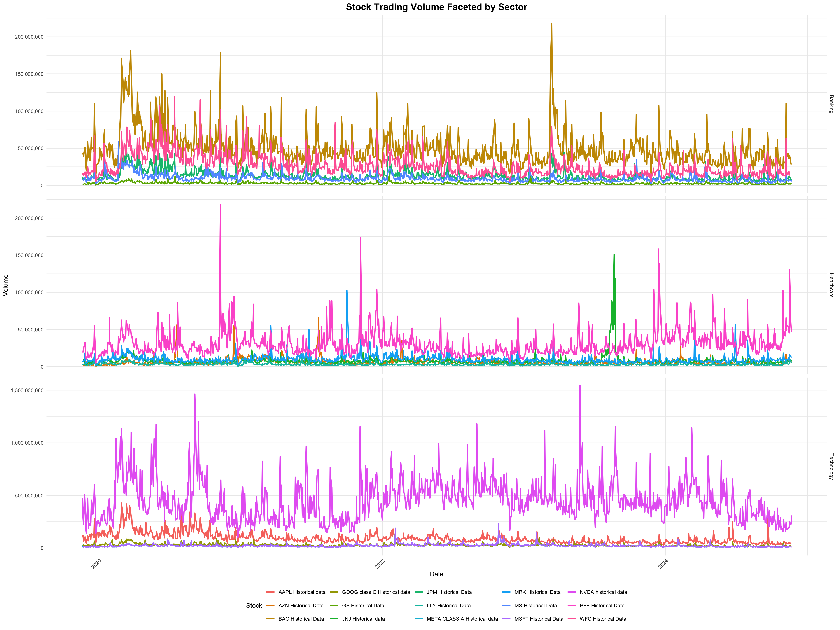The image size is (840, 630).
Task: Click the chart title Stock Trading Volume
Action: (436, 7)
